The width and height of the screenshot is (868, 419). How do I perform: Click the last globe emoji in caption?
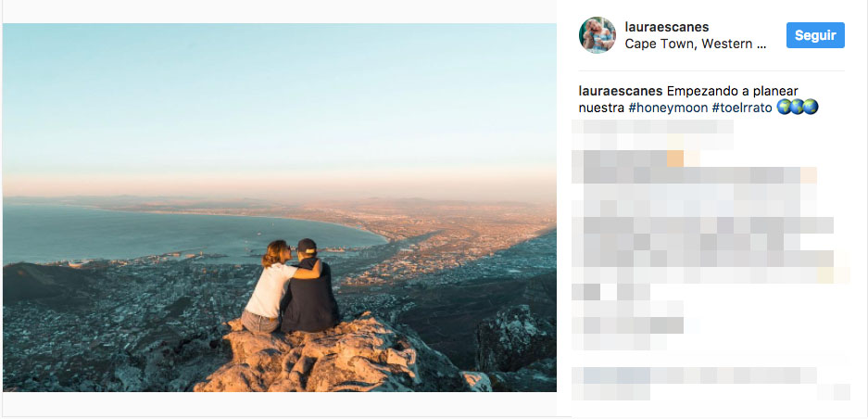[811, 107]
